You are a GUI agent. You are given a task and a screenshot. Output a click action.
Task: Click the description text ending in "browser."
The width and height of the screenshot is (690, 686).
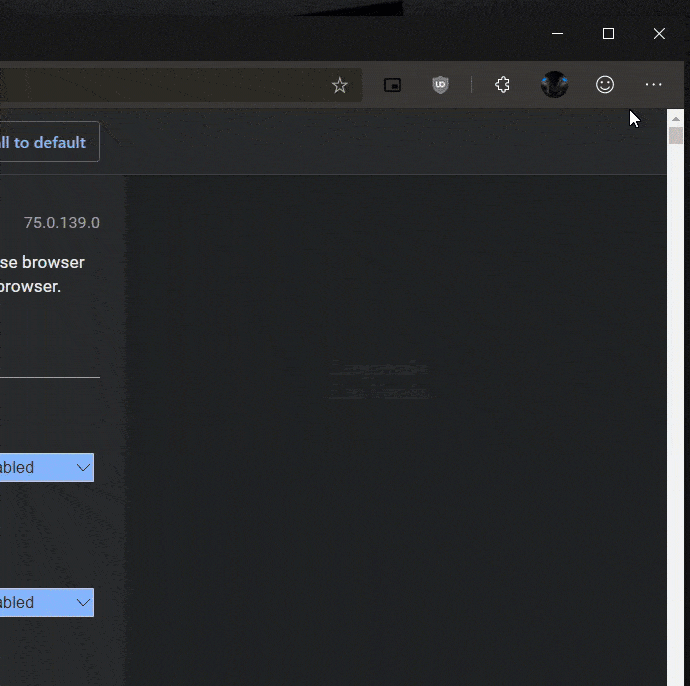30,286
